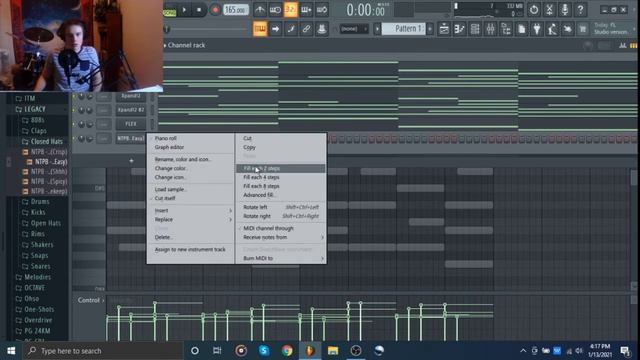Click Rotate left menu entry

pos(255,207)
